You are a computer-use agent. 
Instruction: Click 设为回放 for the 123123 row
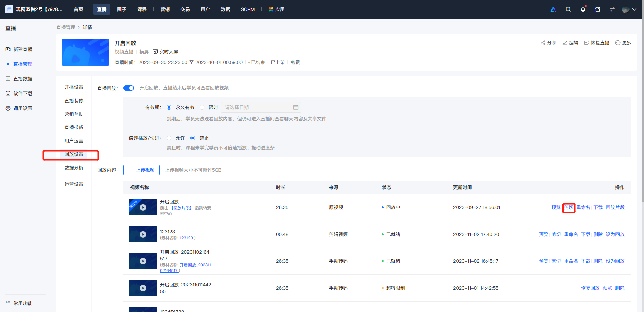click(x=615, y=234)
